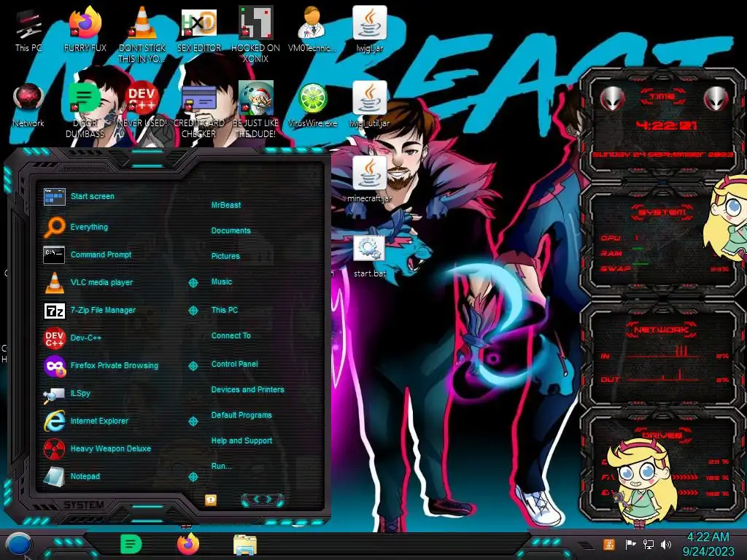747x560 pixels.
Task: Click the start menu power arrows button
Action: coord(263,499)
